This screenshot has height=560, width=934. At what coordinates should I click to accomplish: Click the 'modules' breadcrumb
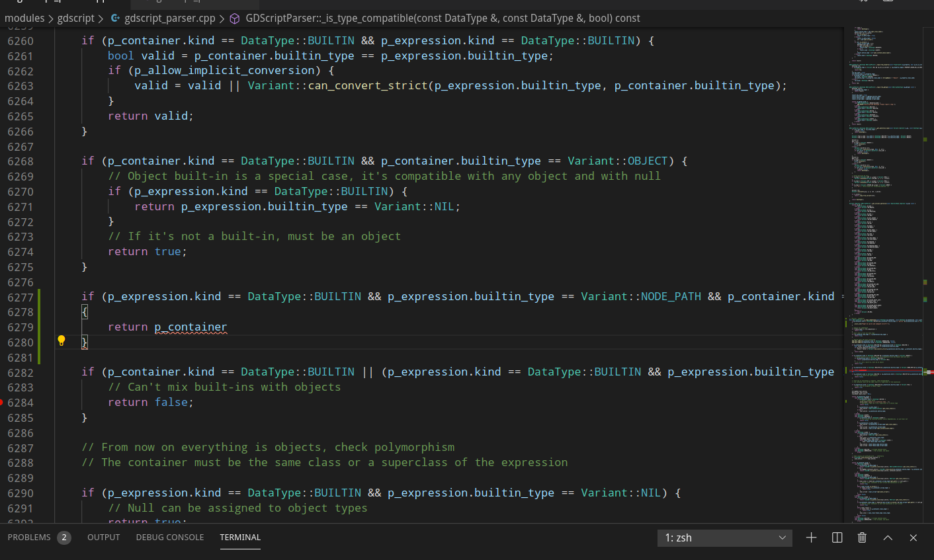coord(24,19)
